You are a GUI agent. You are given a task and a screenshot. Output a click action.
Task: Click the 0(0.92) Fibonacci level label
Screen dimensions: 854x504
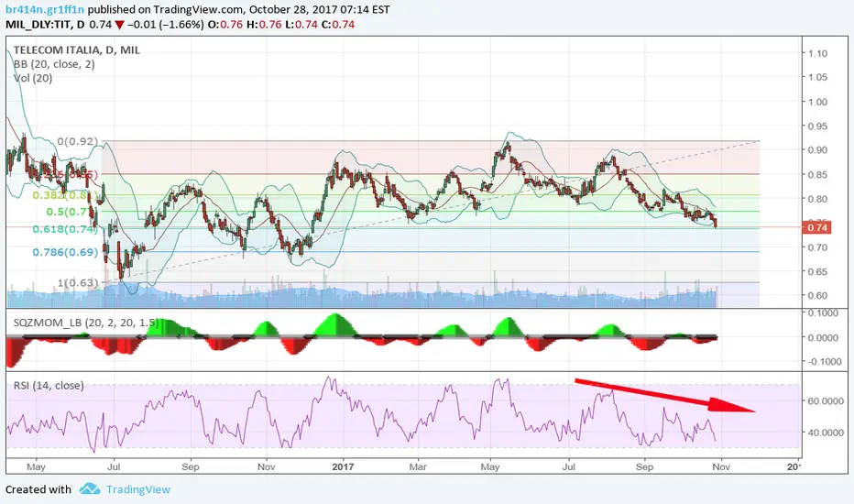77,141
